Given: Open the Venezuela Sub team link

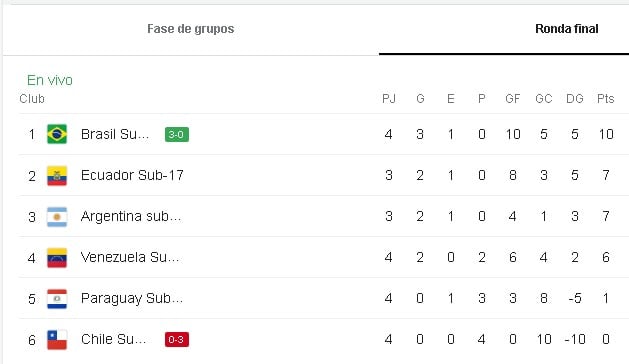Looking at the screenshot, I should coord(130,257).
